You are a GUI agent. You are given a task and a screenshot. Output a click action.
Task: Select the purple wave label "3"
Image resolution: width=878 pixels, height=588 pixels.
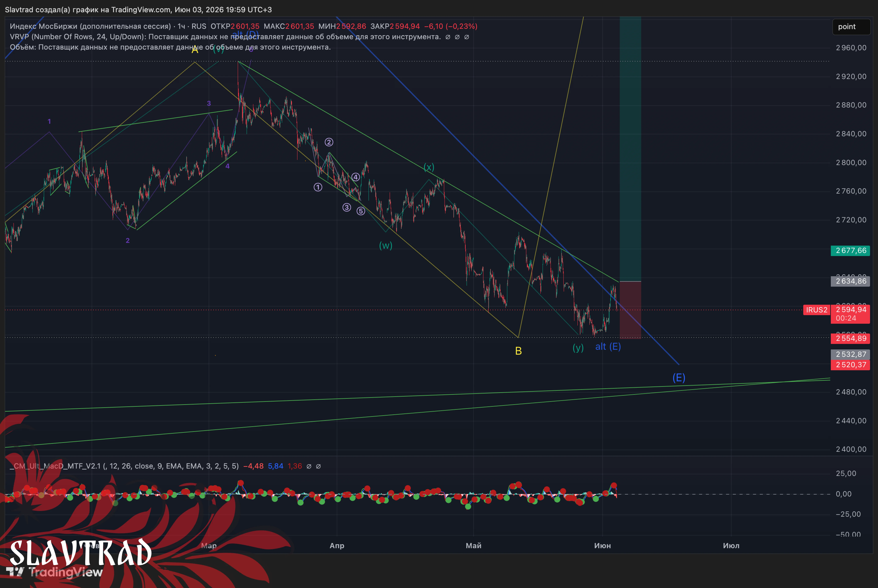coord(209,104)
